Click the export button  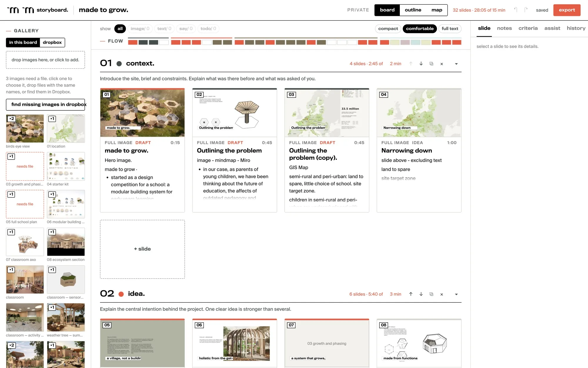[x=567, y=10]
